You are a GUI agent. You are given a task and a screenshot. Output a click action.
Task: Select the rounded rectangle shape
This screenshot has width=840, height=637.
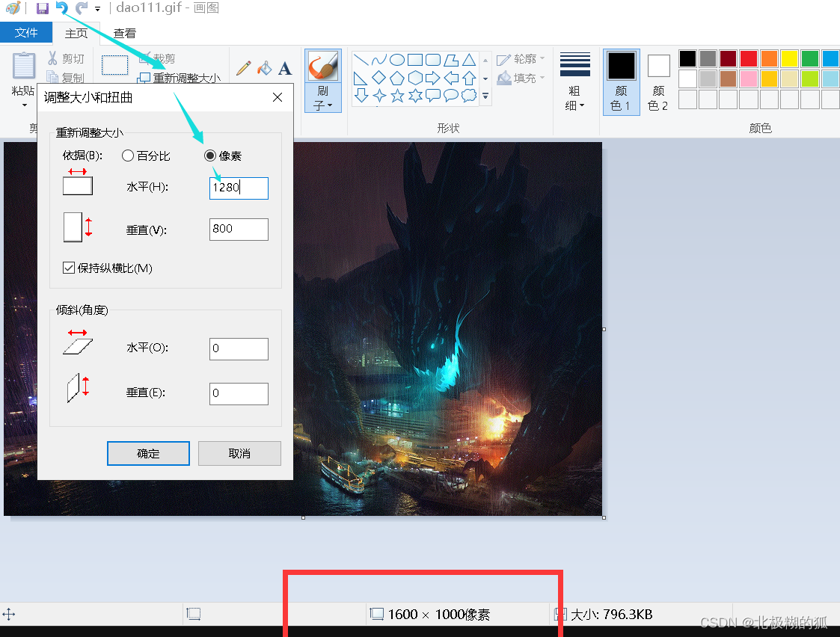(433, 59)
